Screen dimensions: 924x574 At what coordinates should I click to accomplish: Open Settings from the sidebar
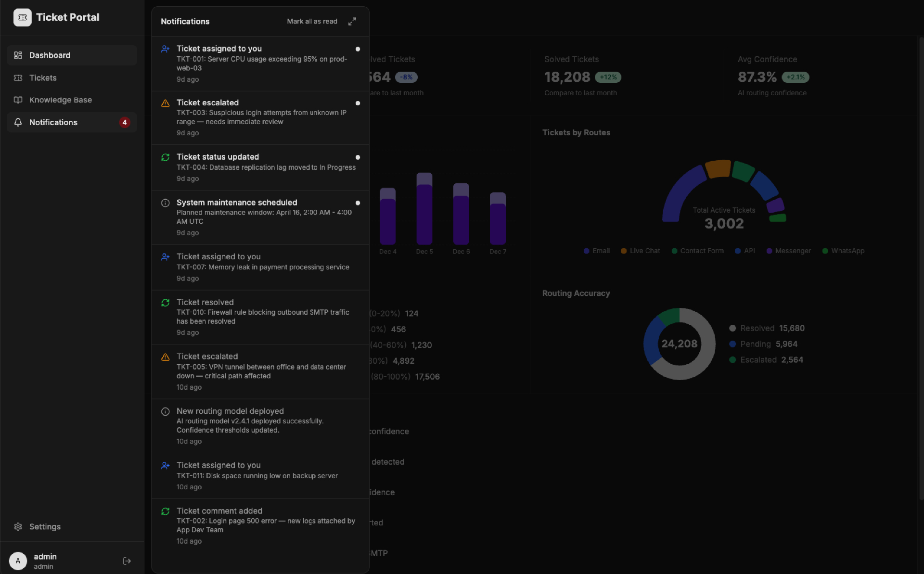click(44, 526)
